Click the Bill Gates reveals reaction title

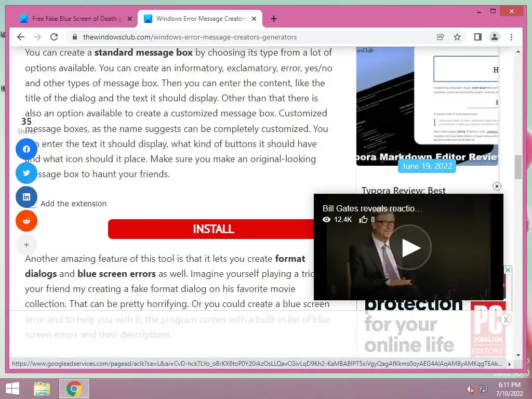(x=372, y=208)
